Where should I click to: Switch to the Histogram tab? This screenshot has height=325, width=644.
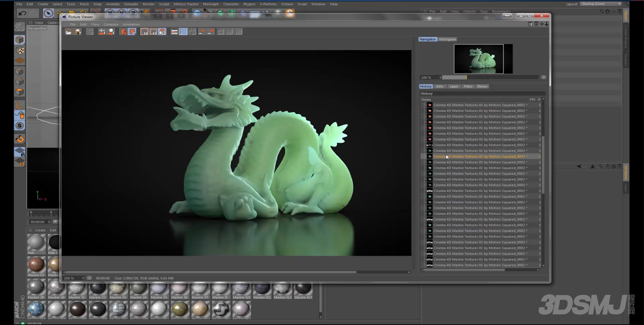click(x=447, y=39)
